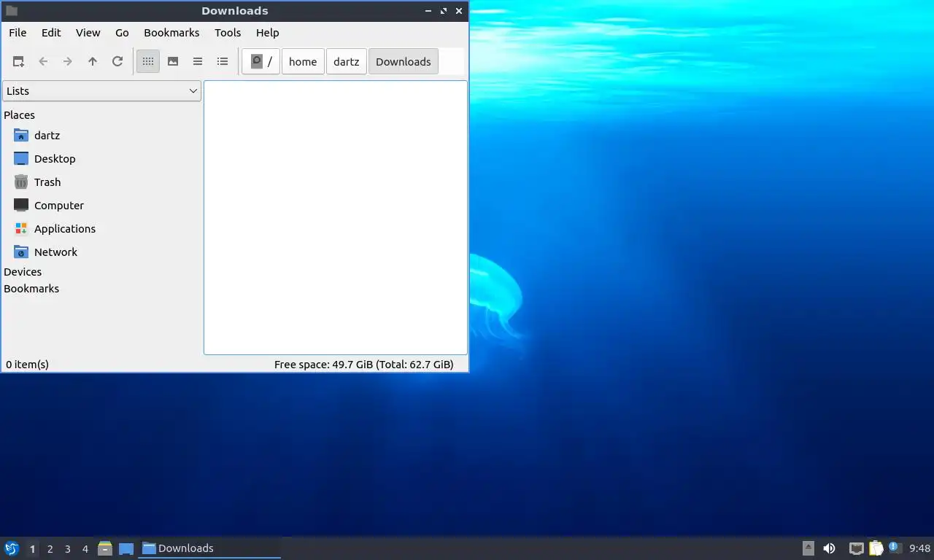
Task: Open removable media eject tray icon
Action: point(808,548)
